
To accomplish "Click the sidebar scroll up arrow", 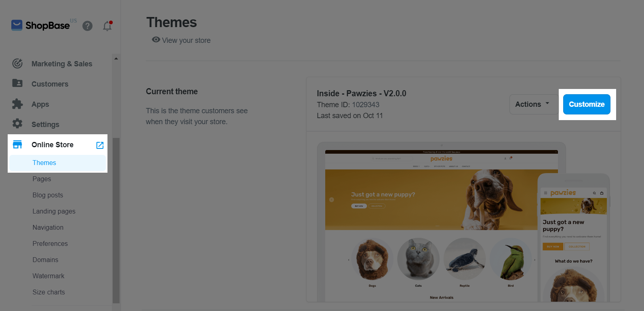I will pos(116,59).
